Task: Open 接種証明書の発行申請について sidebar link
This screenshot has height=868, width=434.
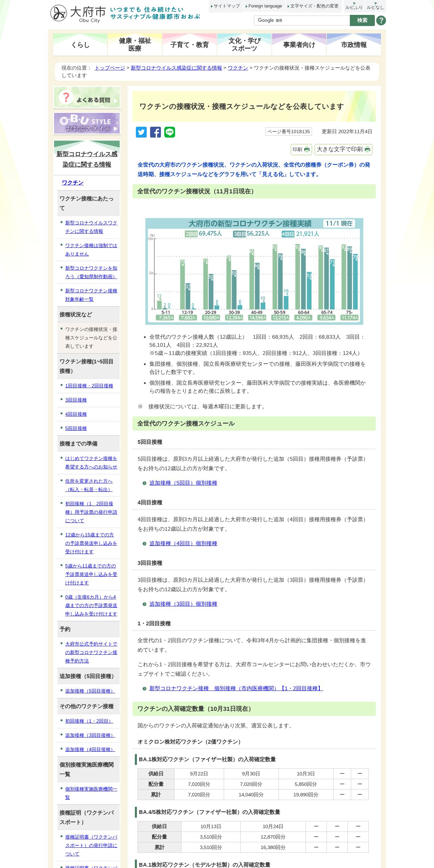Action: point(91,845)
